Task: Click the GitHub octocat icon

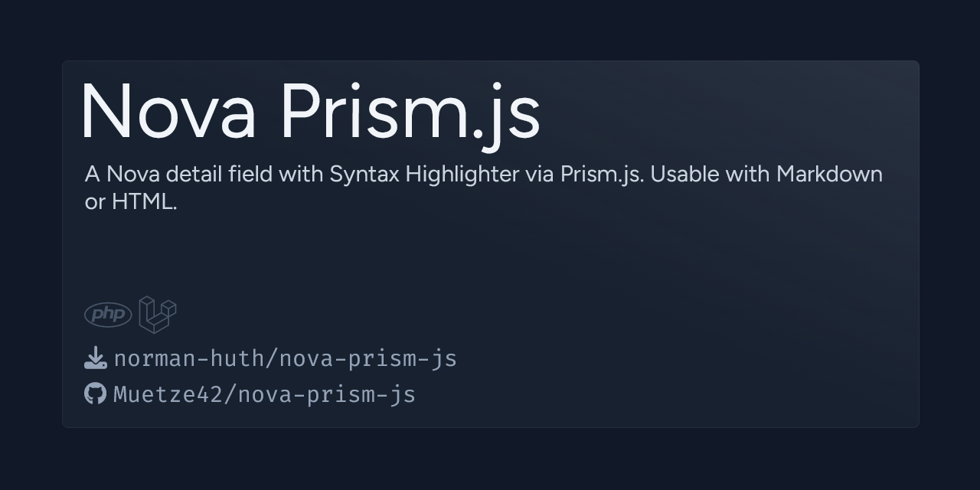Action: click(x=95, y=394)
